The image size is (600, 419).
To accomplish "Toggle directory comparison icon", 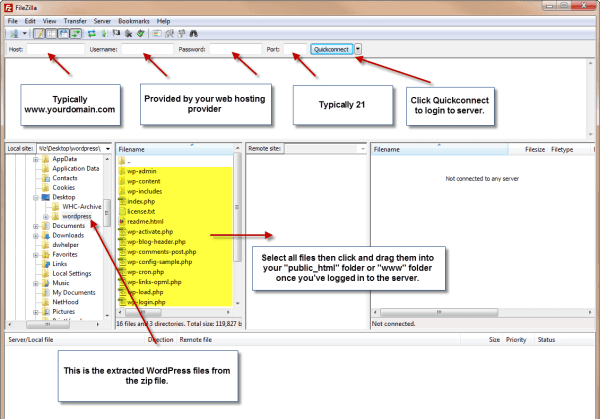I will 169,34.
